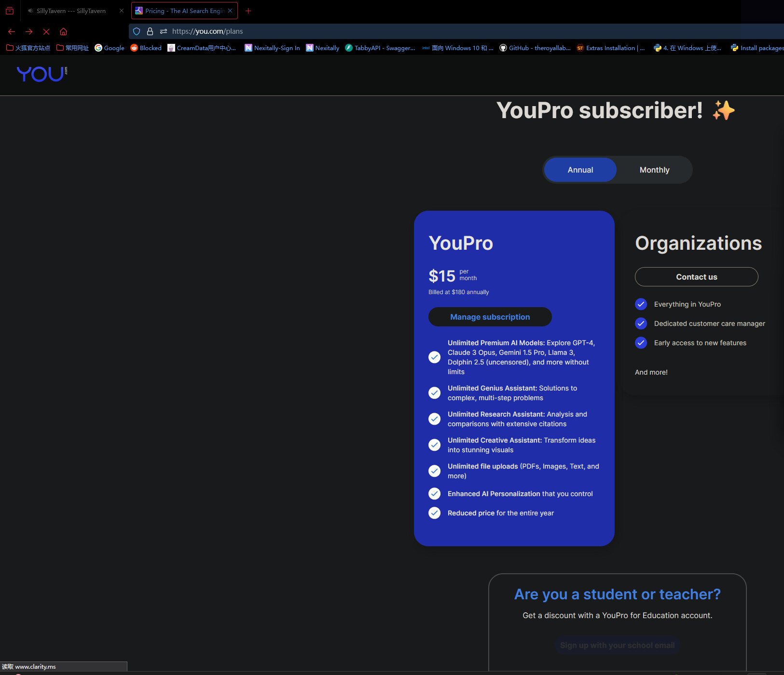Click the You.com logo
Image resolution: width=784 pixels, height=675 pixels.
coord(41,74)
